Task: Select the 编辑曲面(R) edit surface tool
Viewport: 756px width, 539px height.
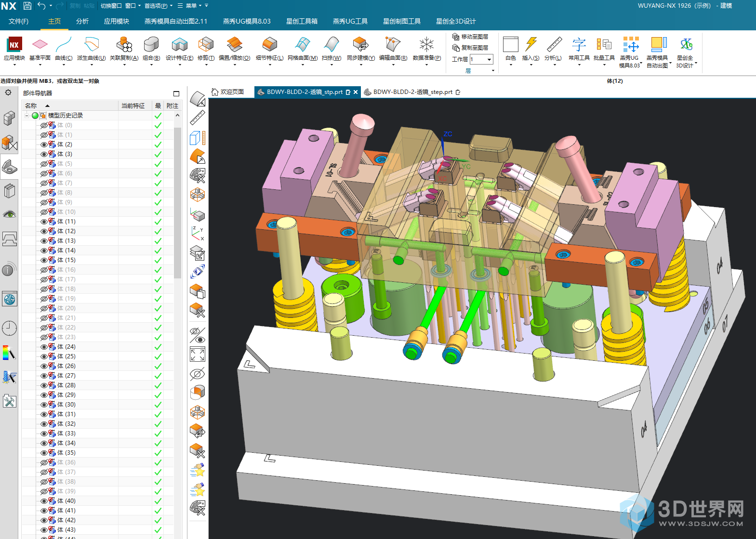Action: click(393, 44)
